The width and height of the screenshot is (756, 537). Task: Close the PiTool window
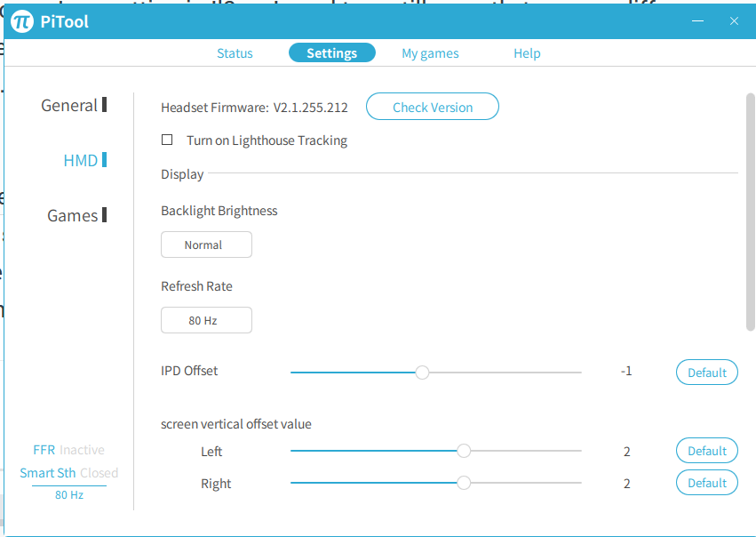click(x=734, y=20)
